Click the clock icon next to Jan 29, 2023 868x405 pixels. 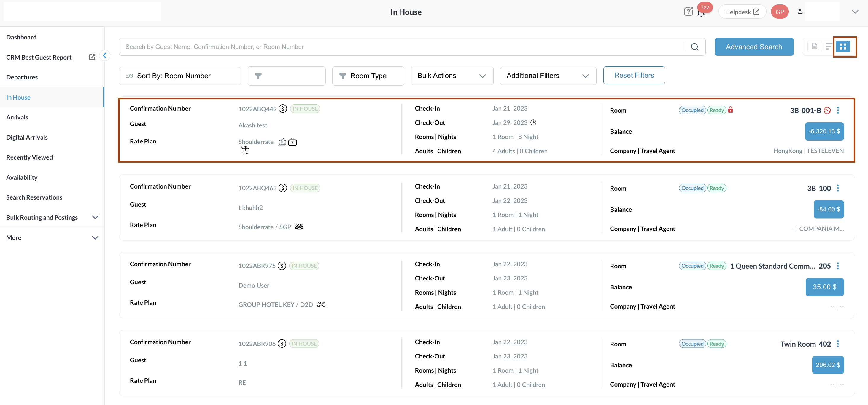click(533, 122)
